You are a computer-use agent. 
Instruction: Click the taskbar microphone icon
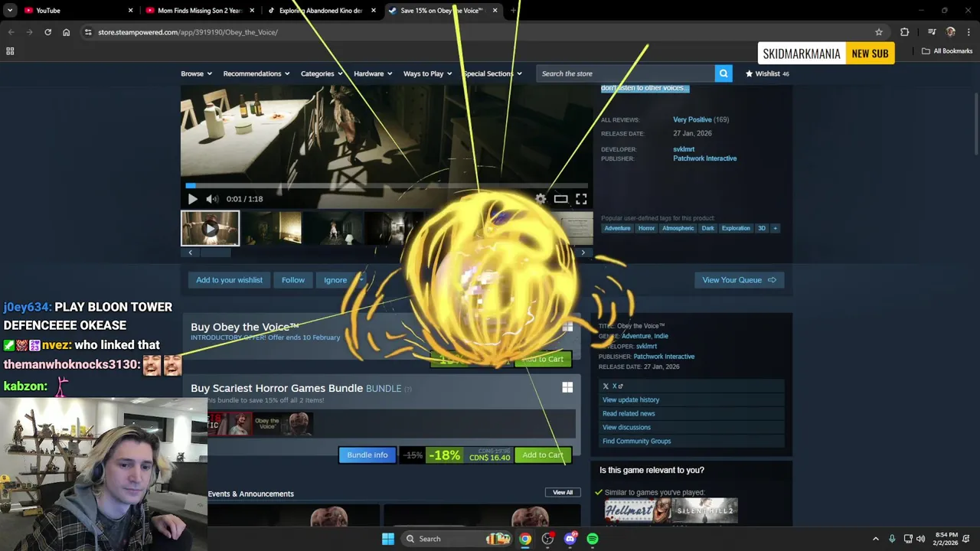point(892,539)
